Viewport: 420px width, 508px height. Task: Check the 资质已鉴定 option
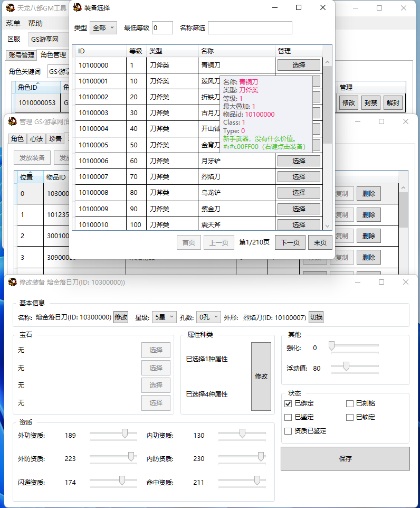[x=288, y=431]
